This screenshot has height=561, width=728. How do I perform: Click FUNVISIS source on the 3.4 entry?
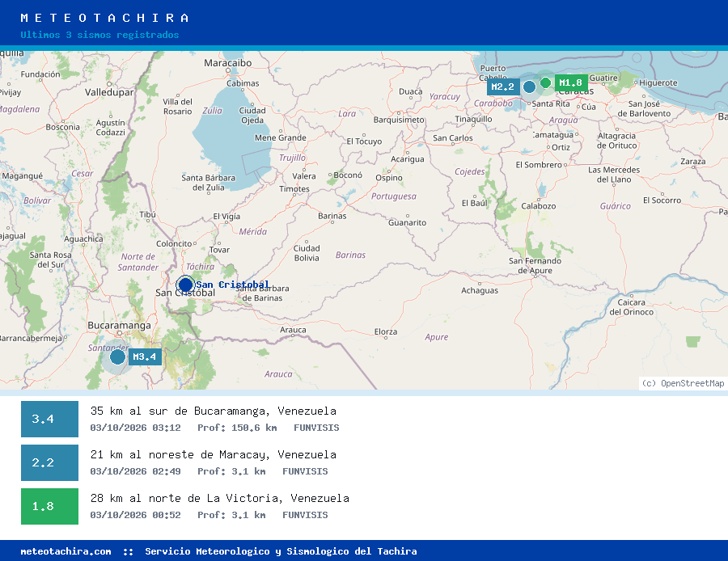[316, 428]
